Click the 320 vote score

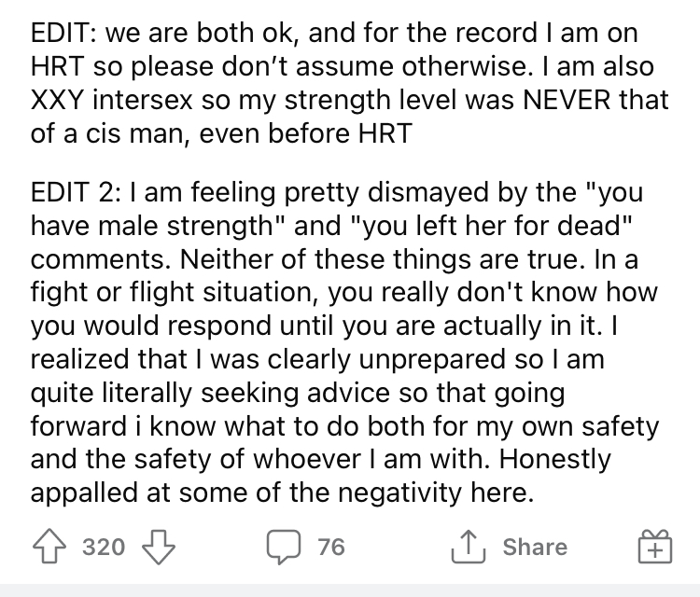click(104, 547)
